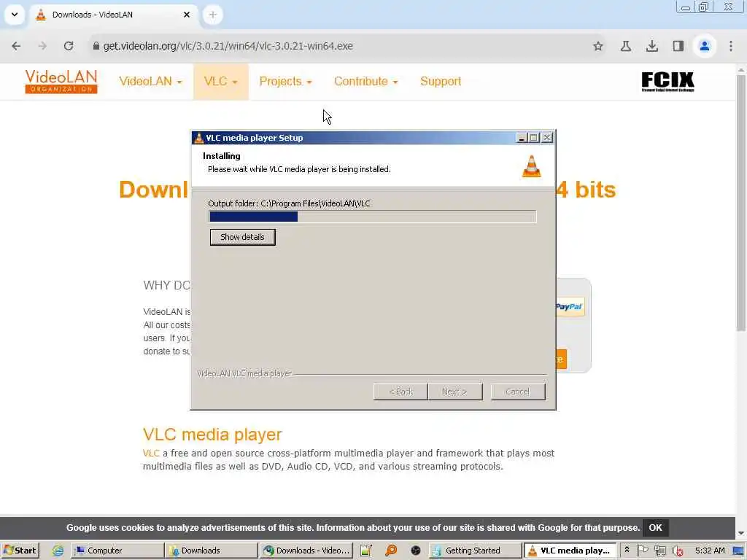Click the show desktop icon
This screenshot has width=747, height=560.
pos(740,551)
